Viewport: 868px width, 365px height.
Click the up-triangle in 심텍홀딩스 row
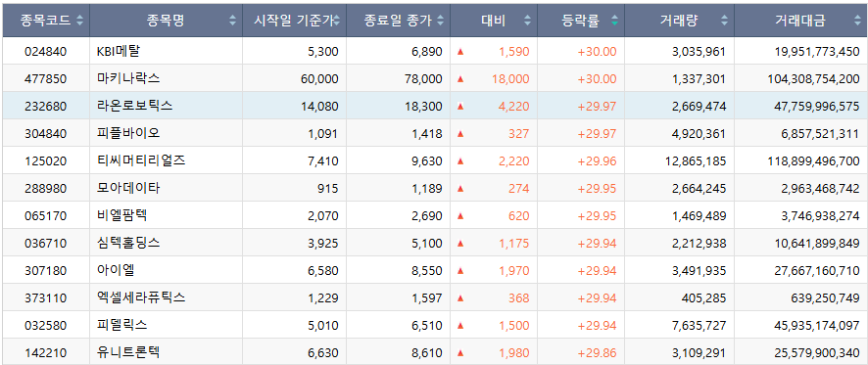coord(460,244)
